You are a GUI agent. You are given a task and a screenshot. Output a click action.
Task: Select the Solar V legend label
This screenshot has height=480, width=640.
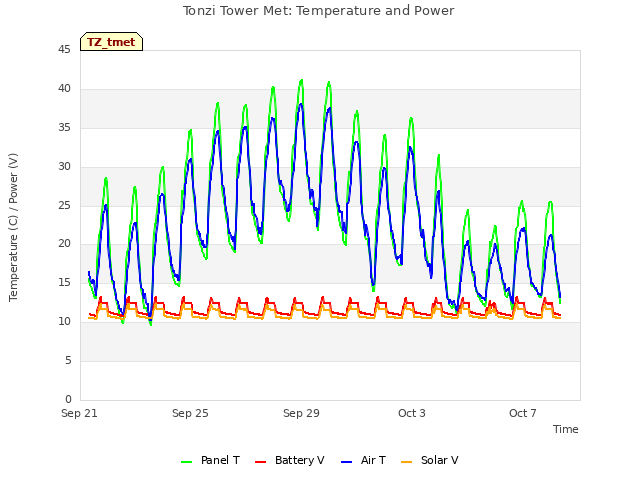[x=439, y=460]
